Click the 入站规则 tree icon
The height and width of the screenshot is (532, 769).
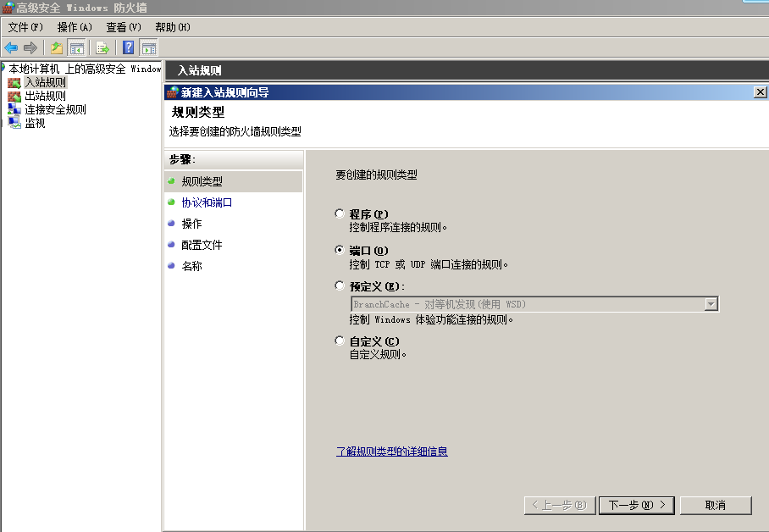pos(14,82)
